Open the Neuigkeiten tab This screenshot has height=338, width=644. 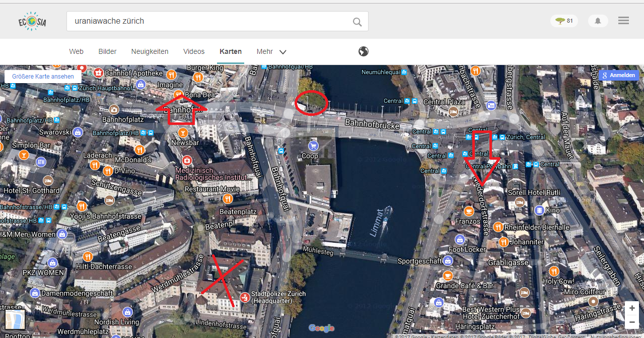tap(150, 51)
